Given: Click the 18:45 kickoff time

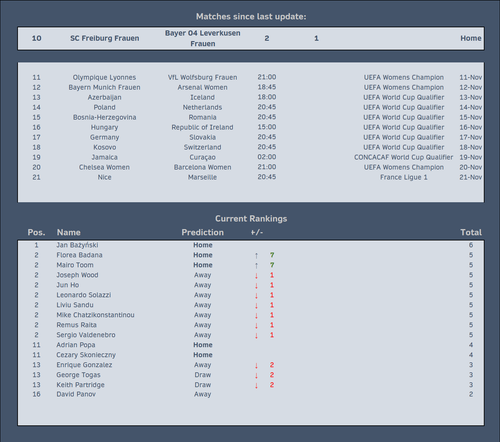Looking at the screenshot, I should click(267, 87).
